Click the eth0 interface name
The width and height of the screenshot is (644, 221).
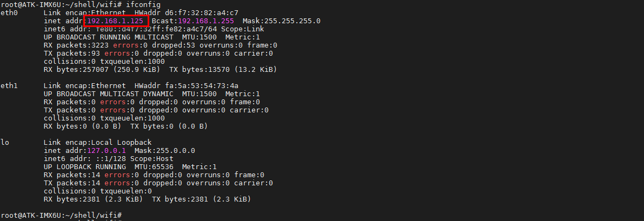9,12
